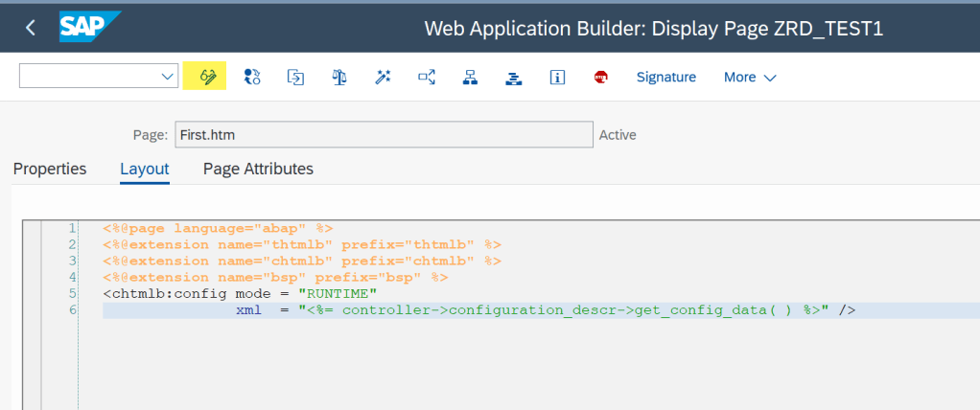Click the Information icon in toolbar
The height and width of the screenshot is (410, 980).
coord(556,77)
